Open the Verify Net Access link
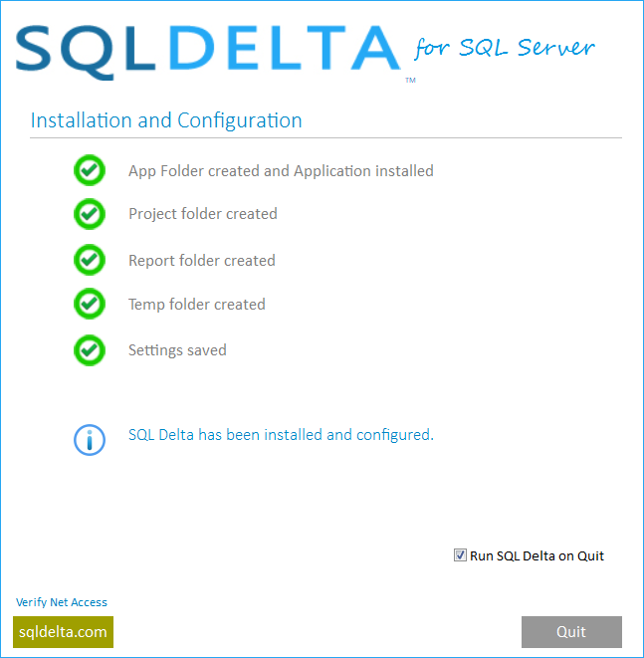 [62, 602]
